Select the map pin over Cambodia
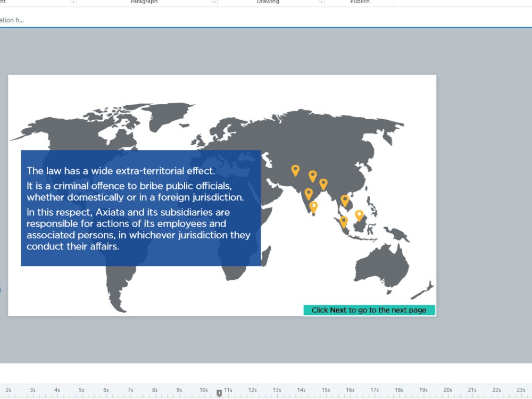The height and width of the screenshot is (399, 532). 345,201
